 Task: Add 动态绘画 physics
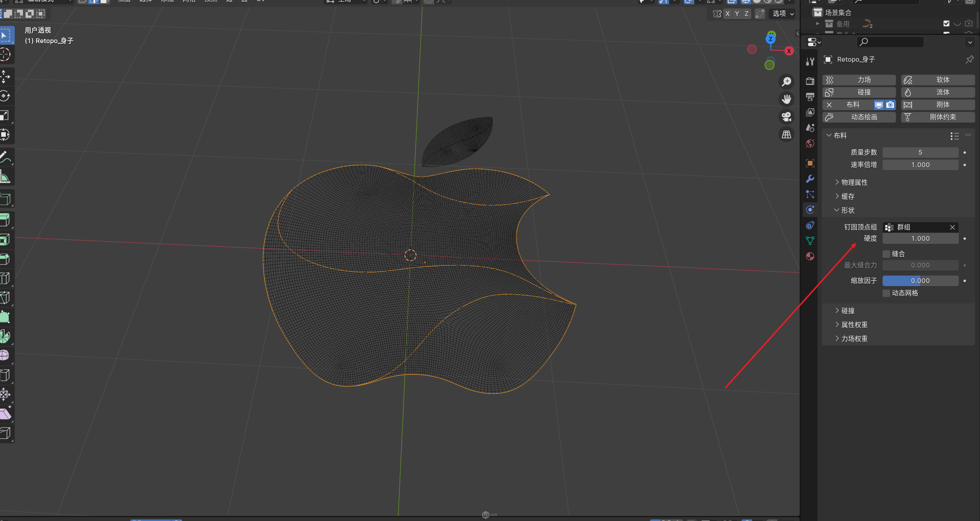click(x=859, y=117)
